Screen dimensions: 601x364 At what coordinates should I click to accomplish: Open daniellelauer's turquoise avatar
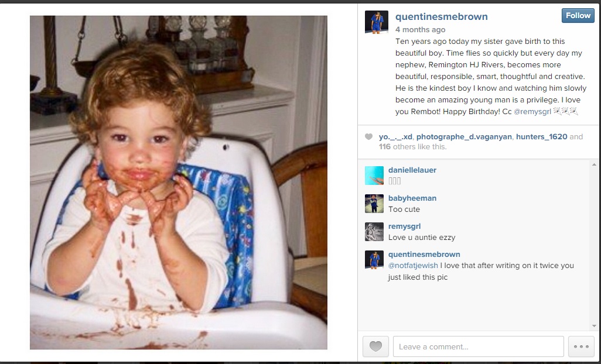pyautogui.click(x=374, y=176)
